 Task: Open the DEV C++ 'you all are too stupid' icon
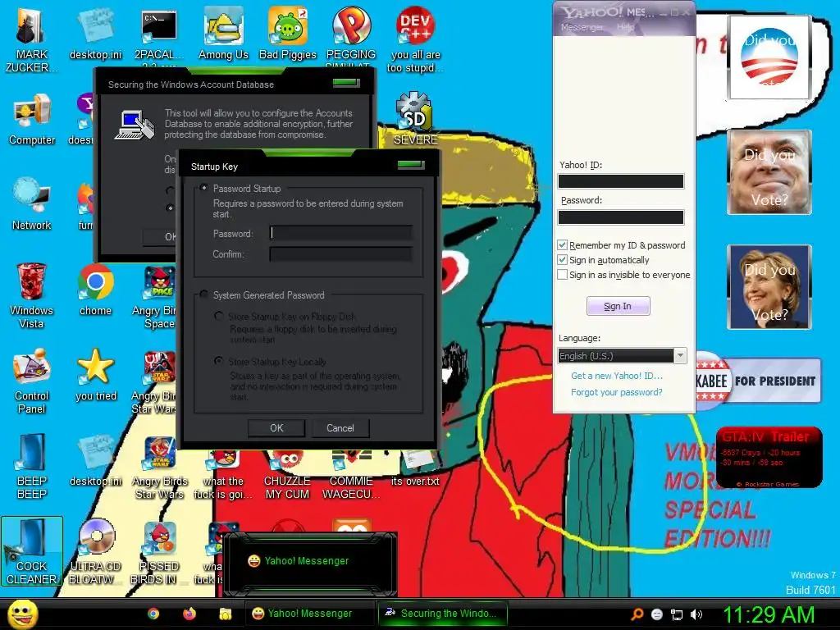(x=415, y=39)
